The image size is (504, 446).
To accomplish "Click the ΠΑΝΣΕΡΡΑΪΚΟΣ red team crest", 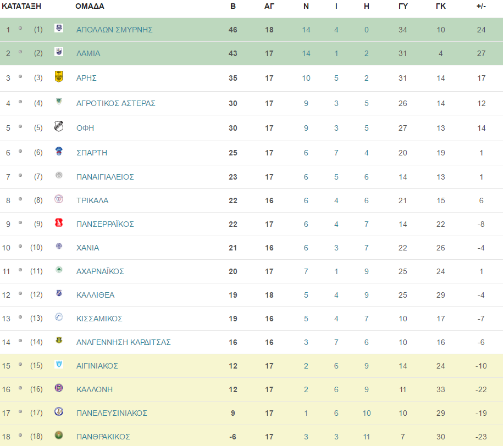I will point(59,222).
